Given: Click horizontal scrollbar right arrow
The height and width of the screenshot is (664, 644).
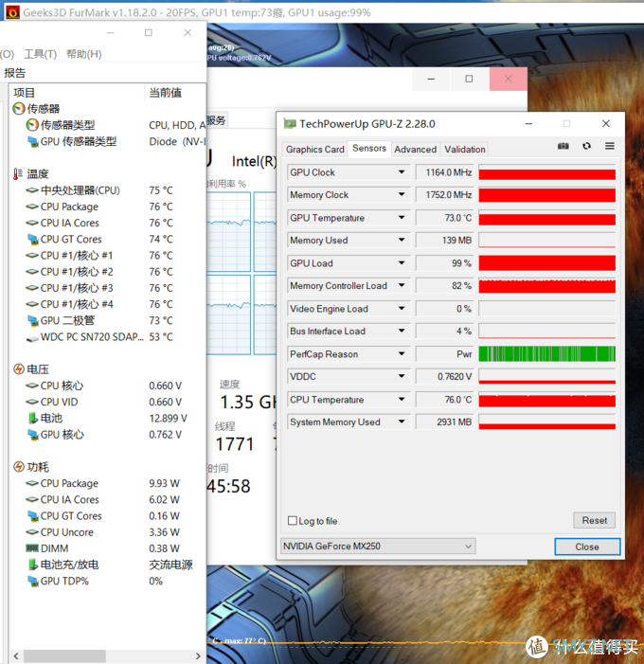Looking at the screenshot, I should coord(198,656).
